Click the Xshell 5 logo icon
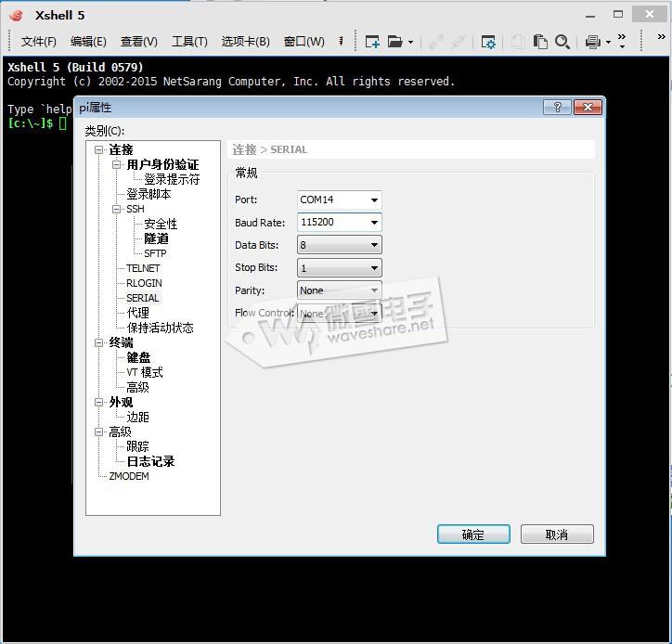The height and width of the screenshot is (644, 672). click(16, 16)
